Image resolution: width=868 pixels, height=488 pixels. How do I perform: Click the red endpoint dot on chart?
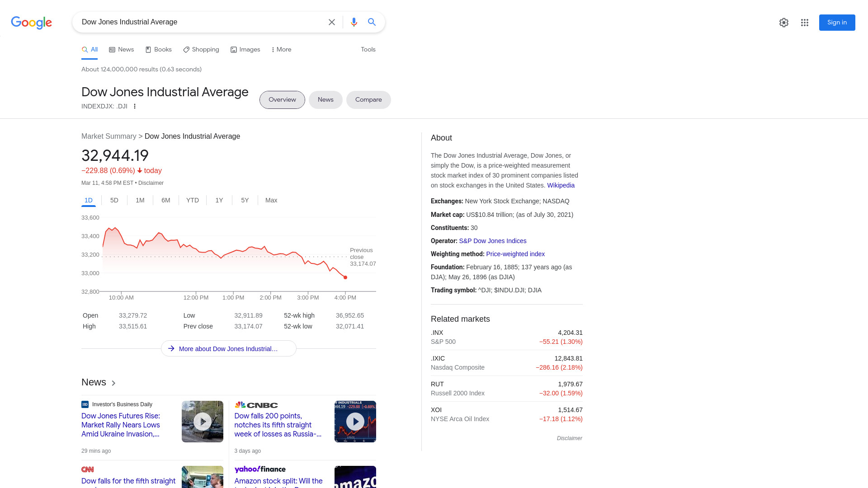(345, 277)
